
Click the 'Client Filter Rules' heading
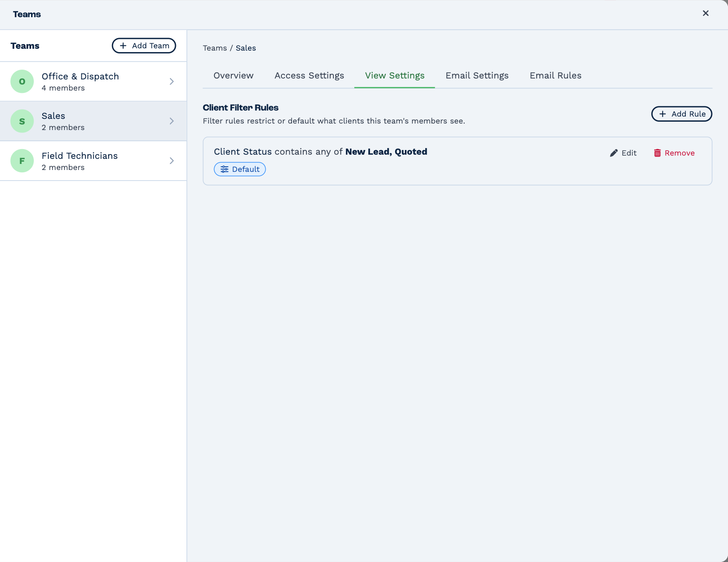point(240,107)
